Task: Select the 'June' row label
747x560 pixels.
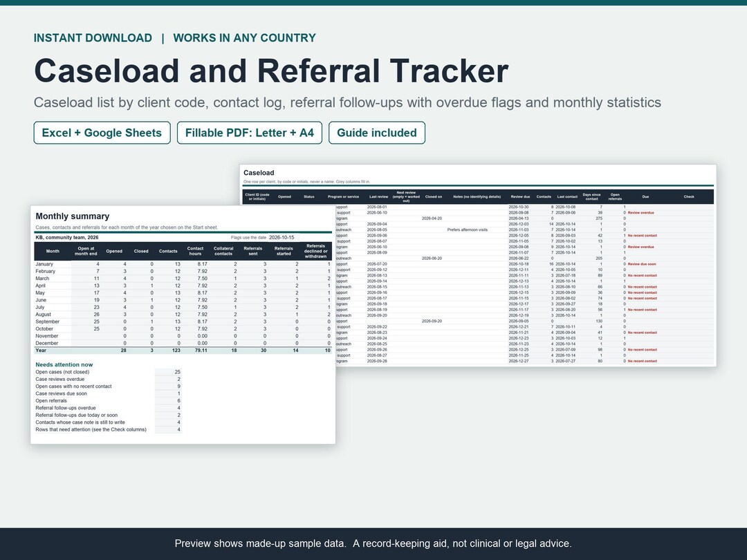Action: [41, 300]
